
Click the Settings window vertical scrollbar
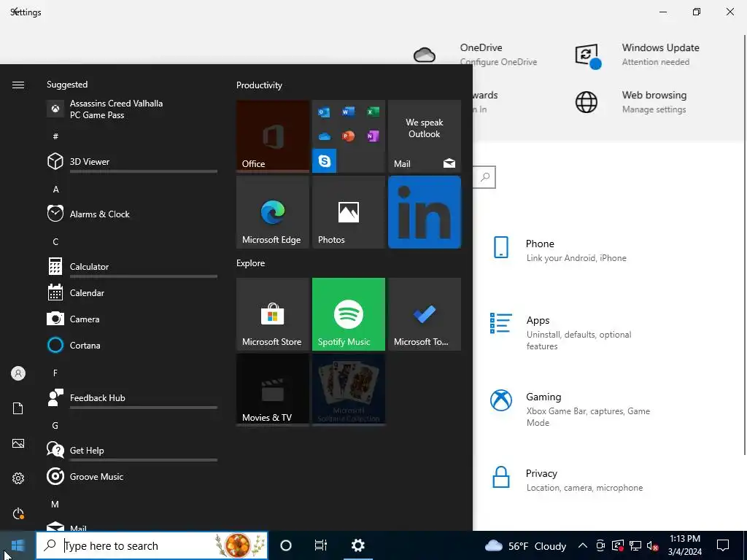point(745,244)
